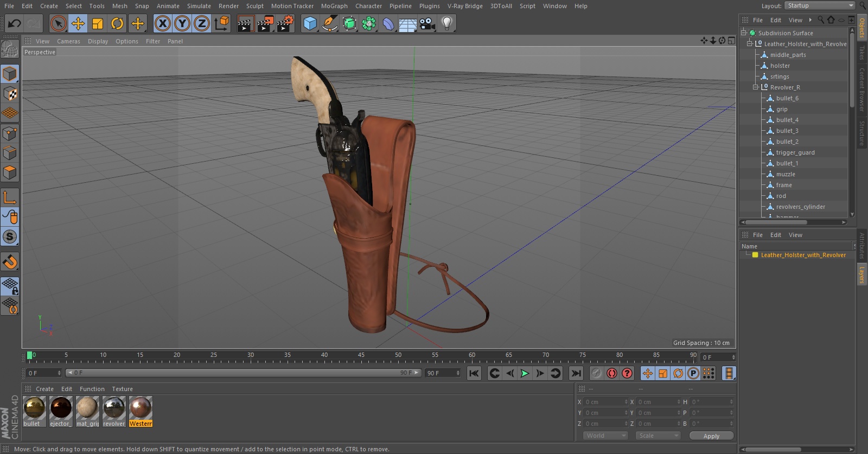The image size is (868, 454).
Task: Toggle the Enable Snap magnet icon
Action: coord(10,262)
